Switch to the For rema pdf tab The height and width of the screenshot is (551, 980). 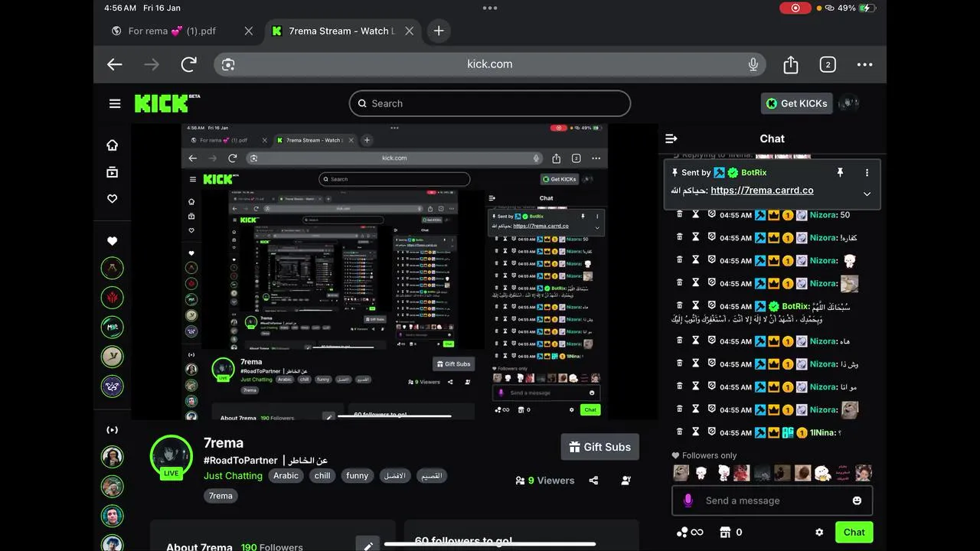(x=171, y=31)
